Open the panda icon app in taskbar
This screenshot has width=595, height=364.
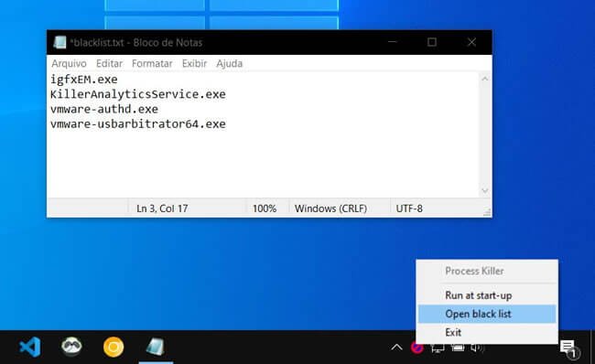click(71, 347)
